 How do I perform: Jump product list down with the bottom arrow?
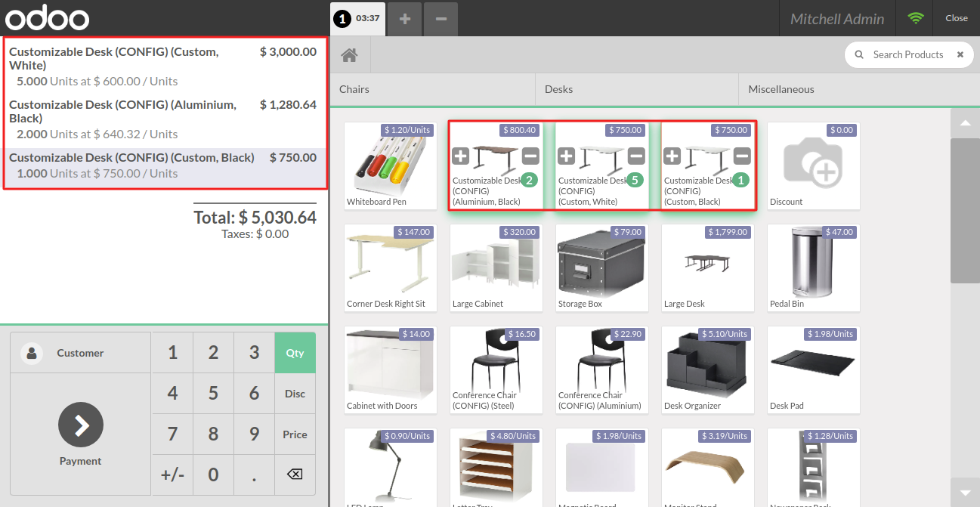(965, 492)
